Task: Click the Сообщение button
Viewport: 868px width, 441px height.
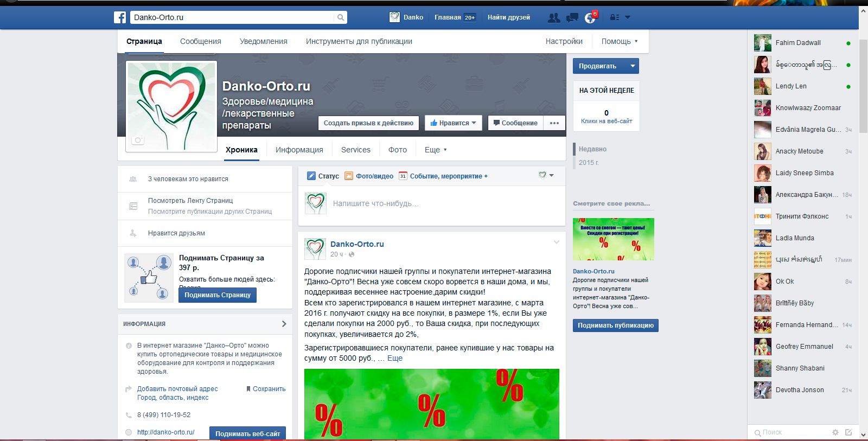Action: [x=515, y=123]
